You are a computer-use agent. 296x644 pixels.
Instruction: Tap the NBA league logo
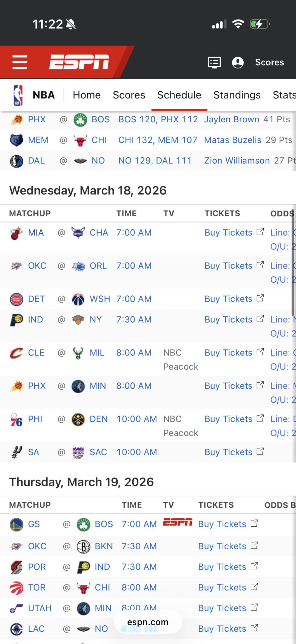(x=18, y=95)
